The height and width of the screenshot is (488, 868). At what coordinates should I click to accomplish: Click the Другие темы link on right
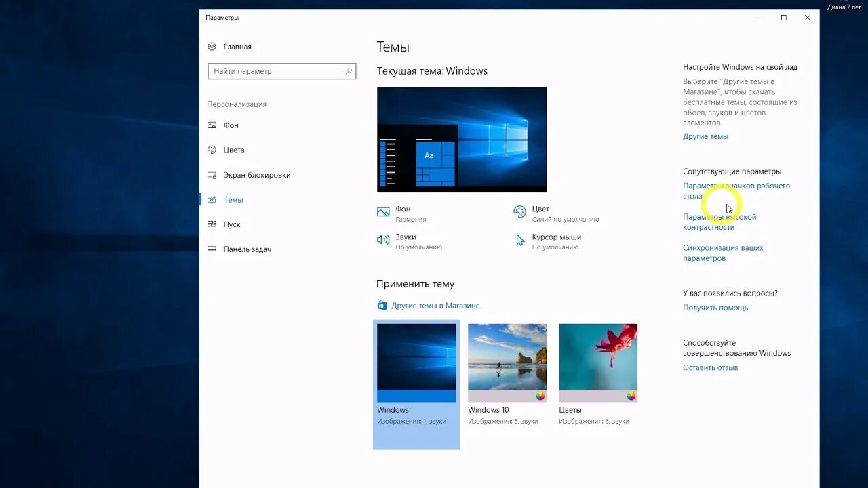(x=705, y=136)
